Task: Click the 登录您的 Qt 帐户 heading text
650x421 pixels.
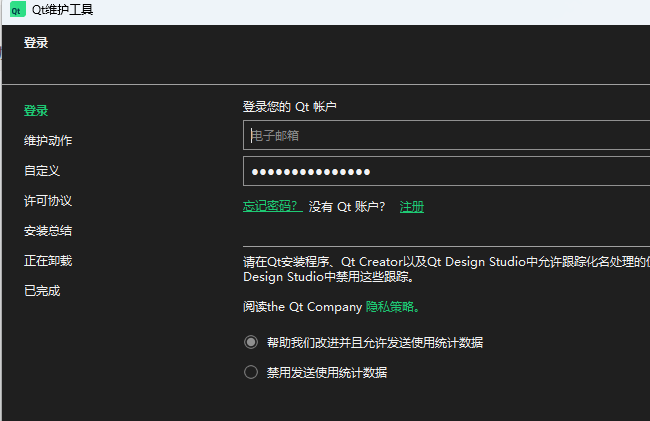Action: point(289,106)
